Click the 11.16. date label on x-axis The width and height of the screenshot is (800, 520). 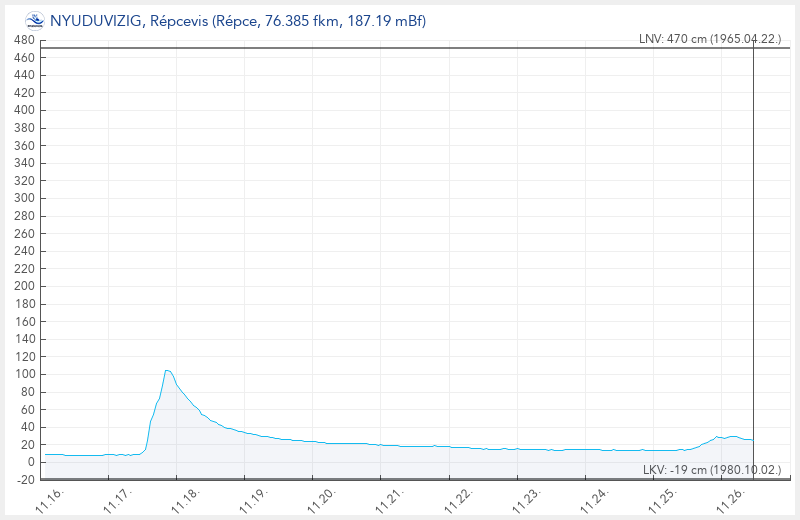(x=50, y=497)
